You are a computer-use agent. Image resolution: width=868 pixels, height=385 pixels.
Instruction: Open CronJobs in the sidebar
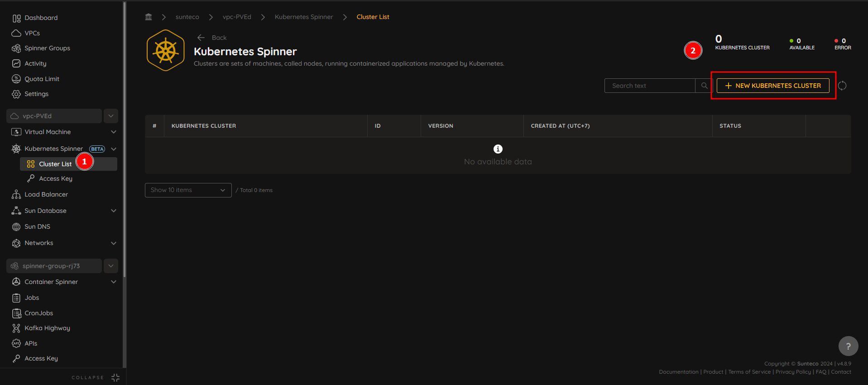coord(32,313)
